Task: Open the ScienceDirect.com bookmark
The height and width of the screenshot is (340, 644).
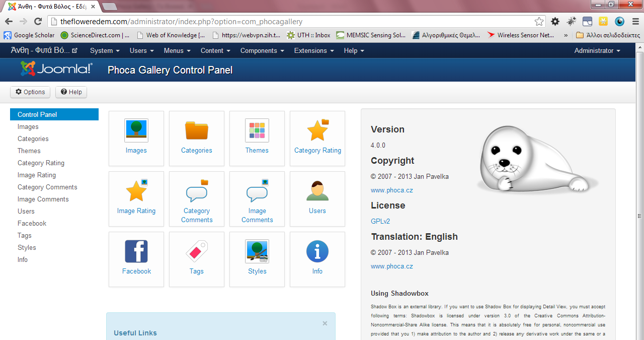Action: coord(95,35)
